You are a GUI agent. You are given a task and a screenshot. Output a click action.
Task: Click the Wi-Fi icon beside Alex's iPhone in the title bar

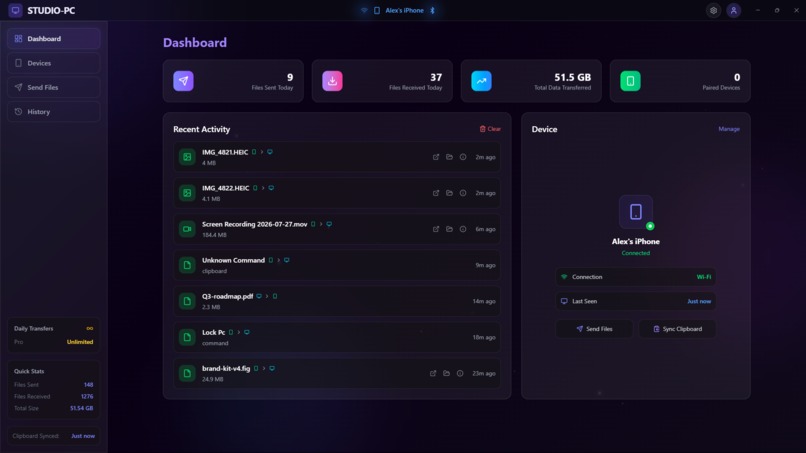[364, 10]
